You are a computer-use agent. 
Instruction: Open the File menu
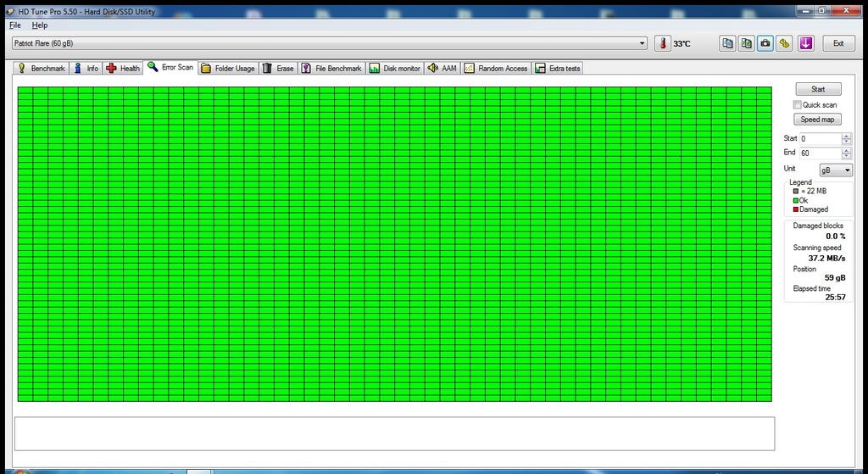15,25
